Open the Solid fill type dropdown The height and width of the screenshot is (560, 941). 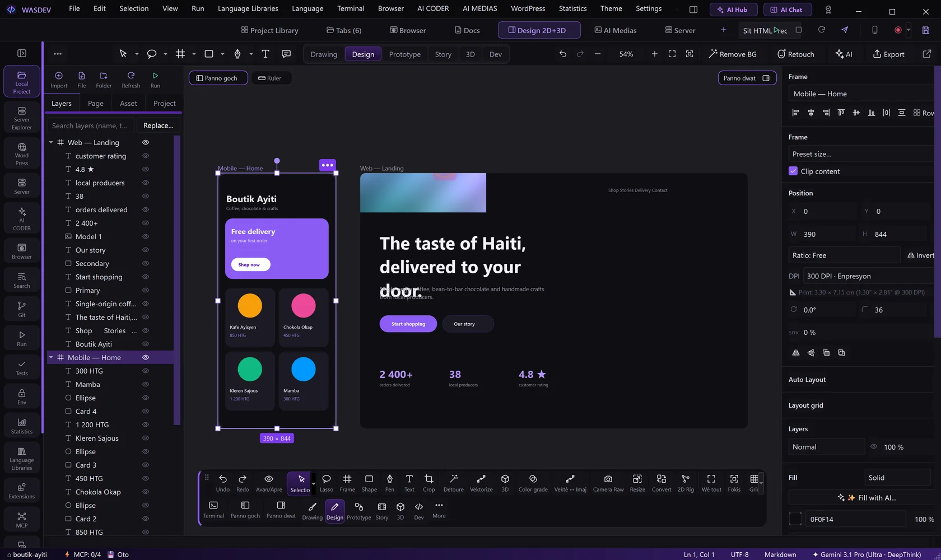897,478
